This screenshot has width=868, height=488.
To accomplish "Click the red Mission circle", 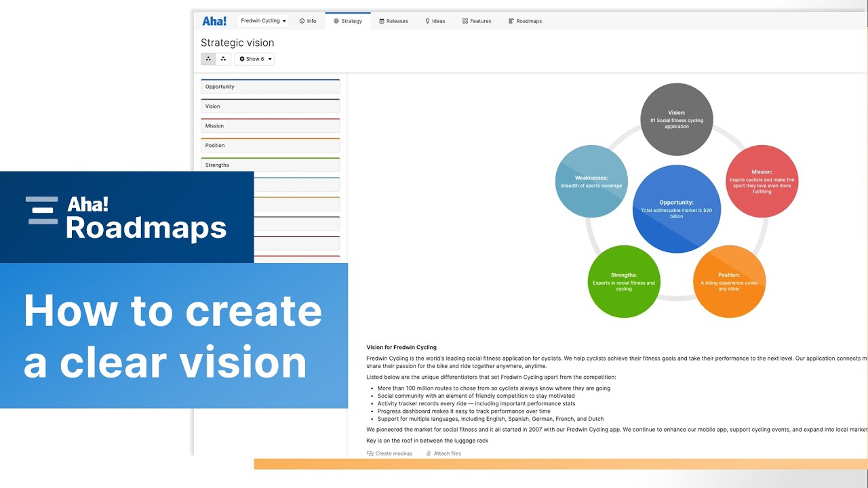I will [762, 181].
